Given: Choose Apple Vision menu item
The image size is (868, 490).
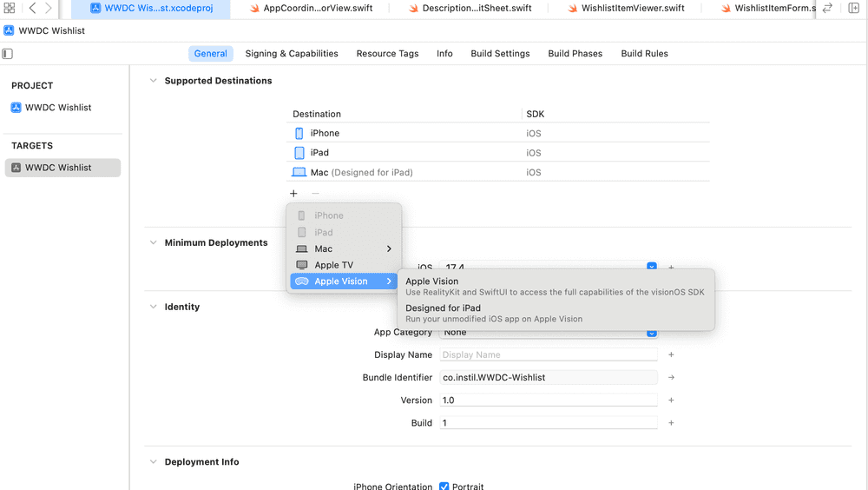Looking at the screenshot, I should coord(344,281).
